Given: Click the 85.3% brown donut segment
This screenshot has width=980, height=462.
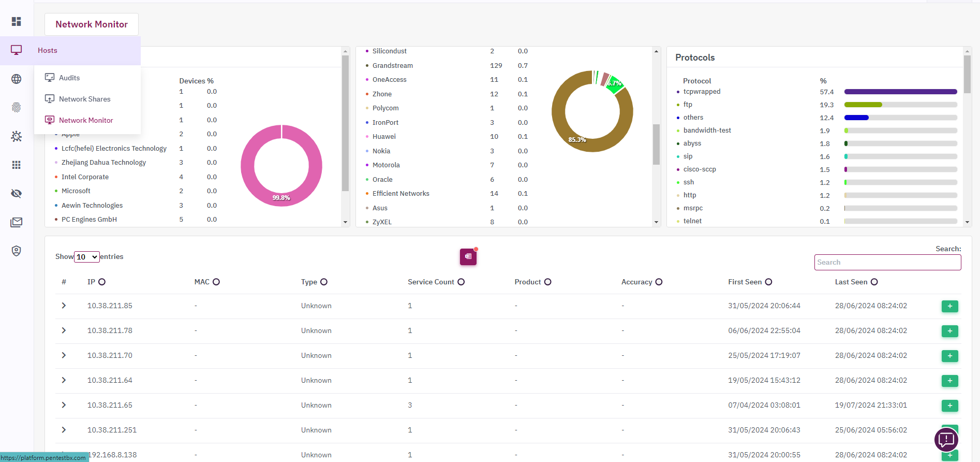Looking at the screenshot, I should (x=577, y=140).
